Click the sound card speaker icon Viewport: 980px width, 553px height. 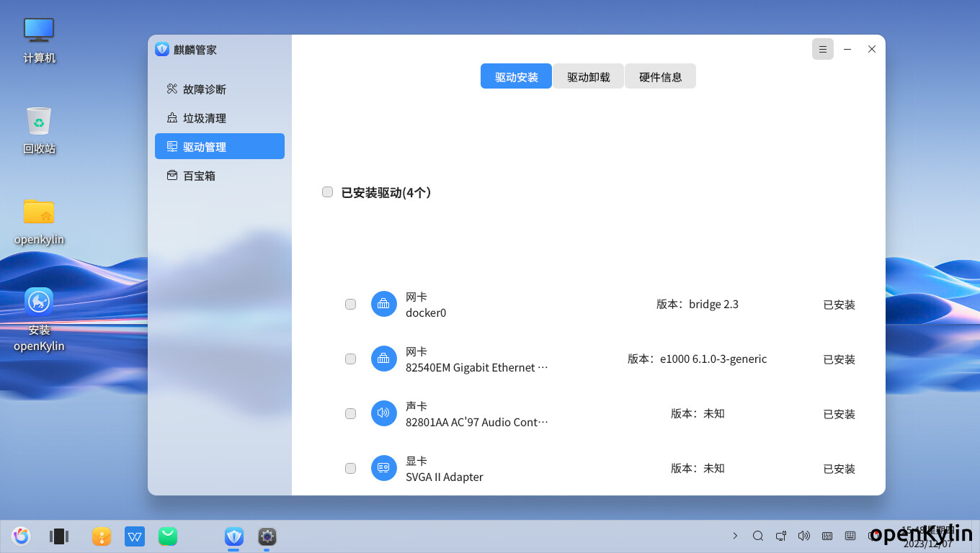[x=383, y=413]
